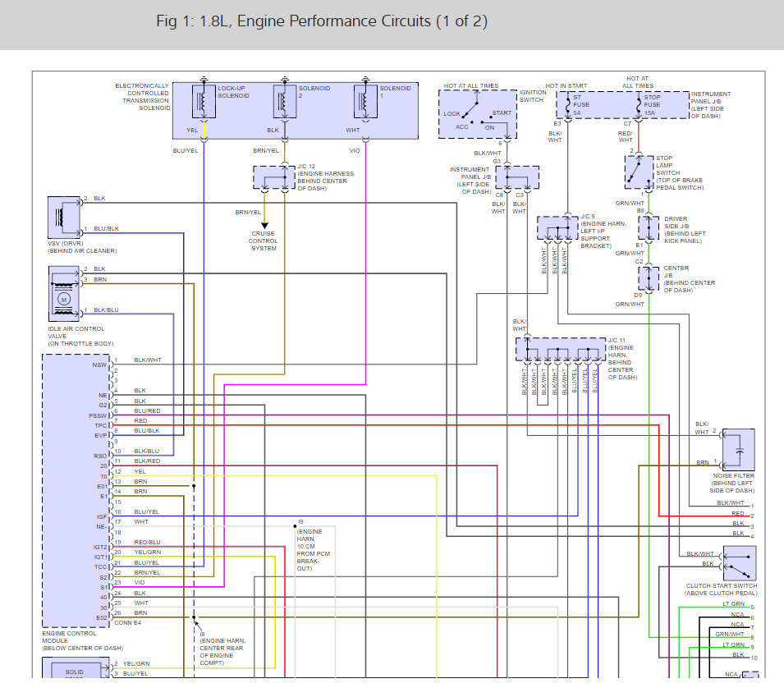Image resolution: width=784 pixels, height=697 pixels.
Task: Click the ST fuse 5A symbol
Action: [568, 106]
